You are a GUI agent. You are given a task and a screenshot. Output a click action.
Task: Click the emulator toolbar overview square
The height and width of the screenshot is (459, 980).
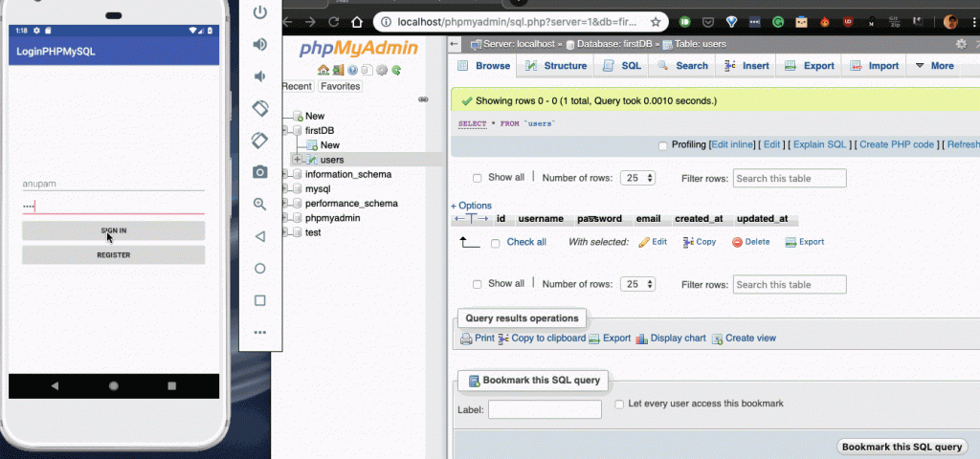pos(260,300)
